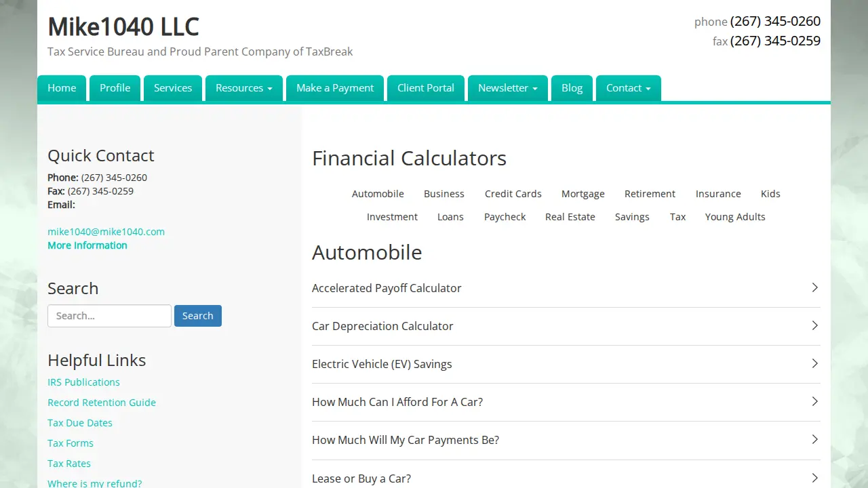Visit the Blog tab
This screenshot has width=868, height=488.
point(572,88)
